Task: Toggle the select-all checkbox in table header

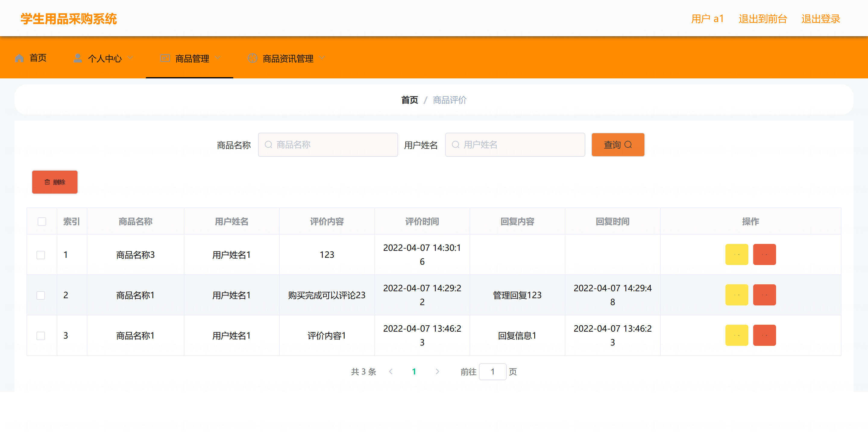Action: pos(42,222)
